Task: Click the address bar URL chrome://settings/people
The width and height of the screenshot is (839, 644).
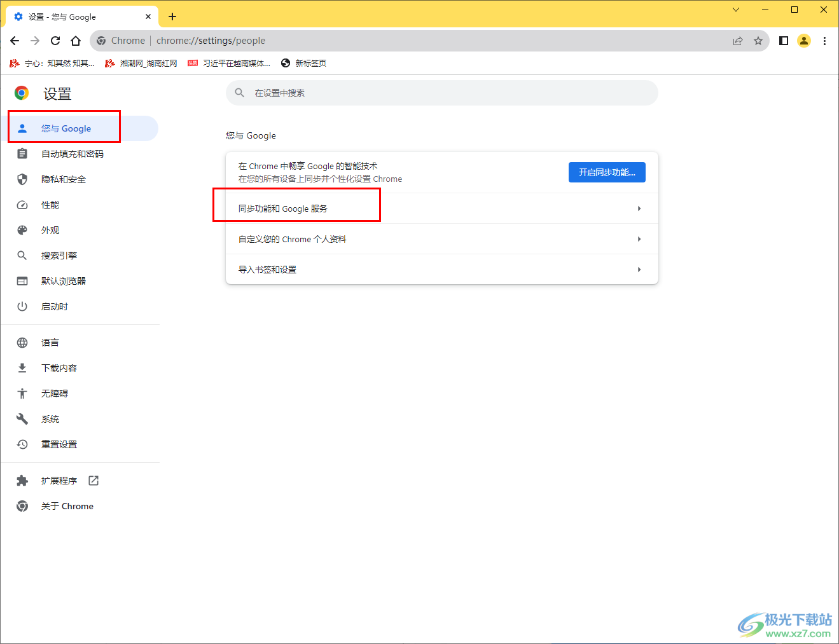Action: click(x=211, y=41)
